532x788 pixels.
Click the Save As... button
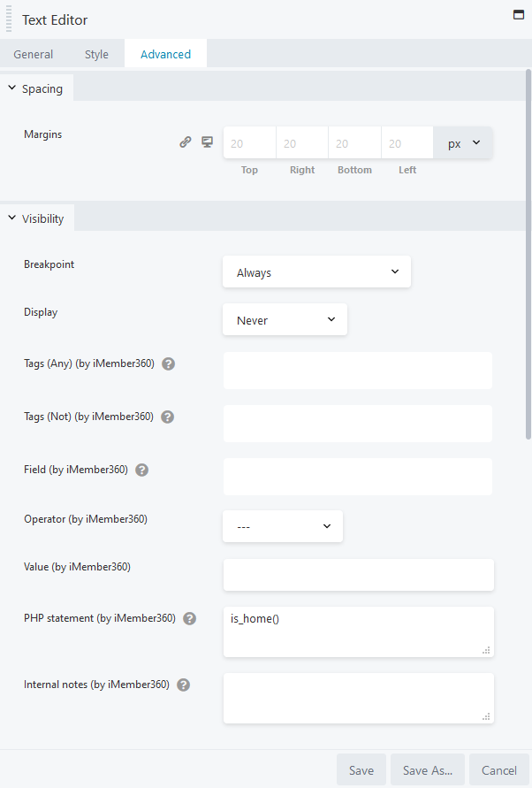(x=427, y=769)
